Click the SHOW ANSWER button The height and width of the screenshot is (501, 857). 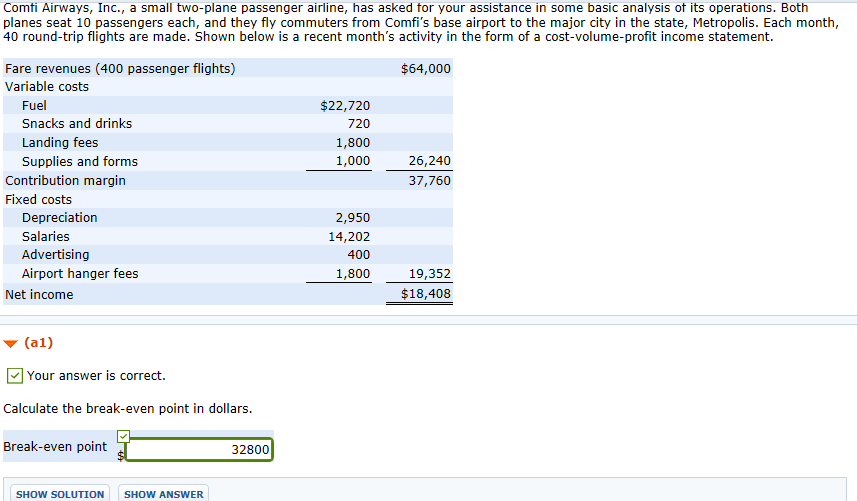(x=163, y=494)
